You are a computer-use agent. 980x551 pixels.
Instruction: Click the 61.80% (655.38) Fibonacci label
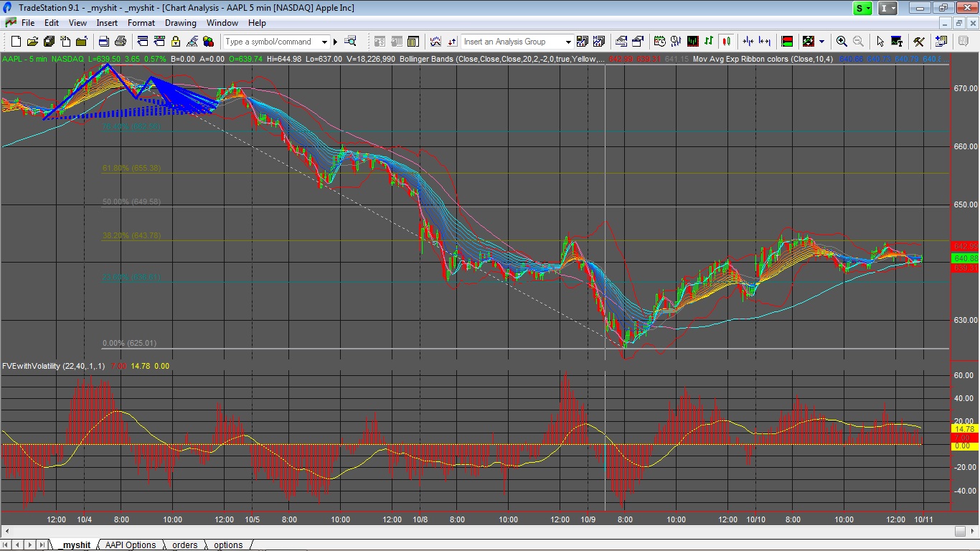[131, 168]
